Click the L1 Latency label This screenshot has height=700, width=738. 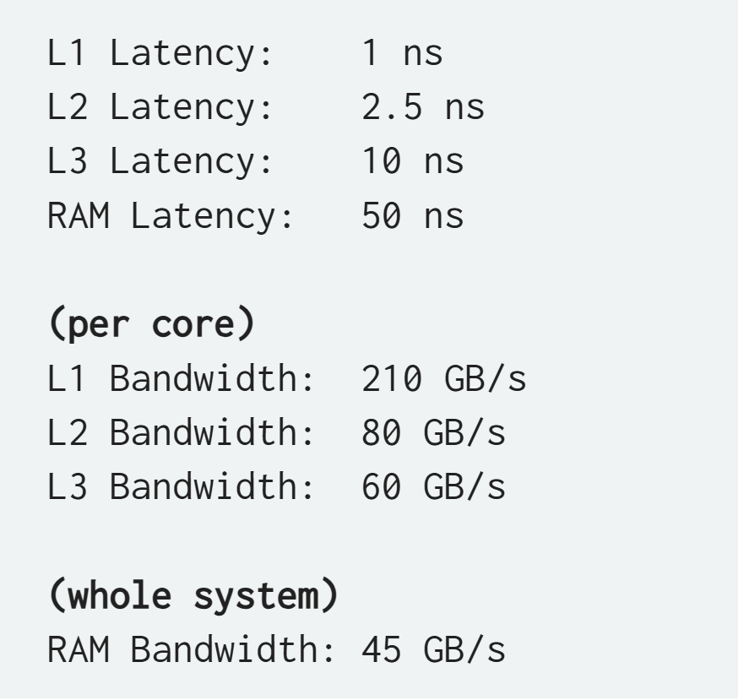pyautogui.click(x=160, y=54)
